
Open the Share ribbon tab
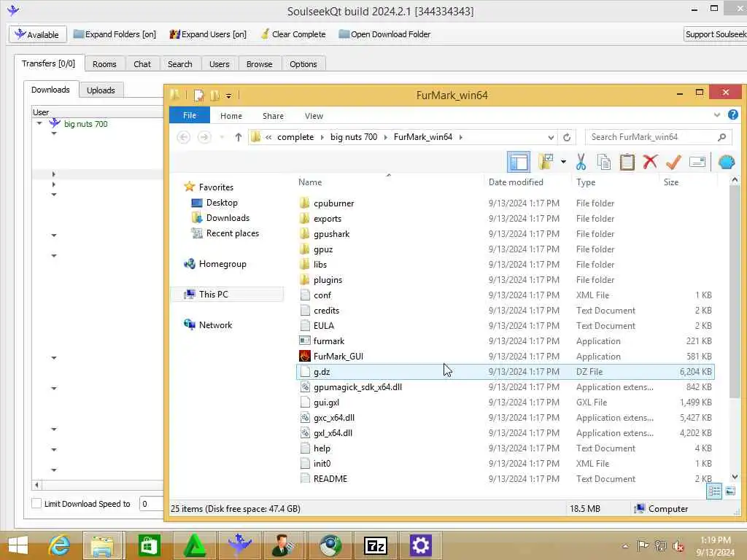point(273,116)
